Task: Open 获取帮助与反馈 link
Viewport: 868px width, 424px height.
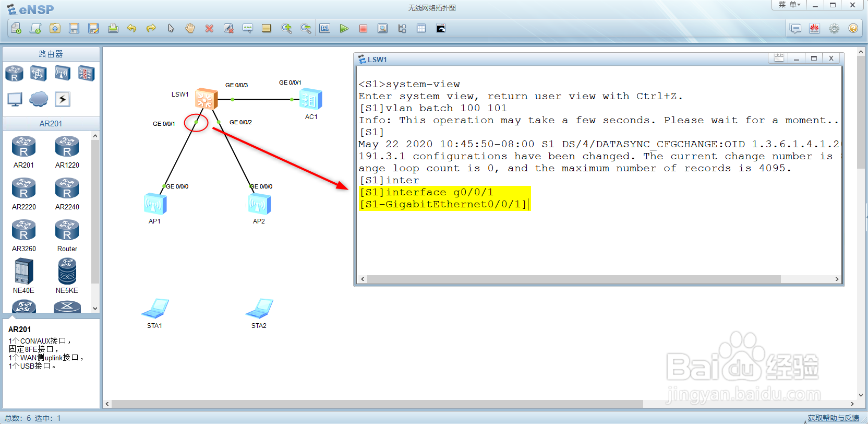Action: (x=833, y=418)
